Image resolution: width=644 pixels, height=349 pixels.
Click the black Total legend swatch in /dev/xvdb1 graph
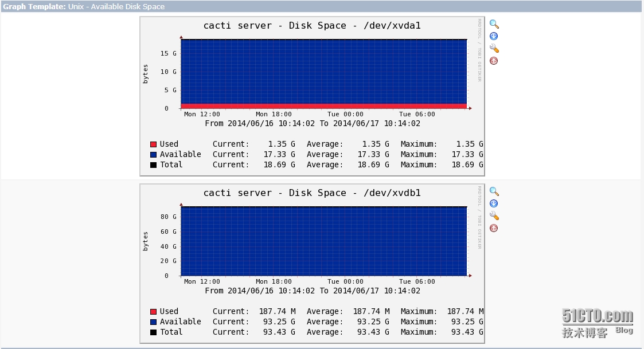[153, 332]
